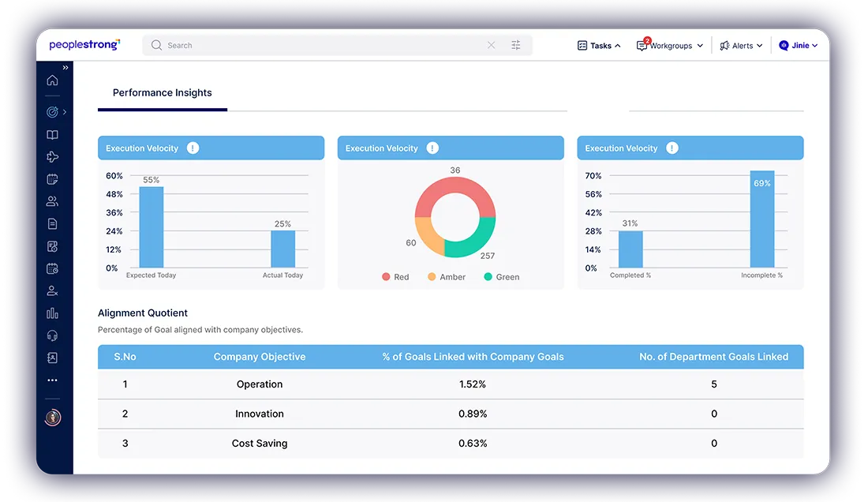
Task: Focus the Search input field
Action: [337, 45]
